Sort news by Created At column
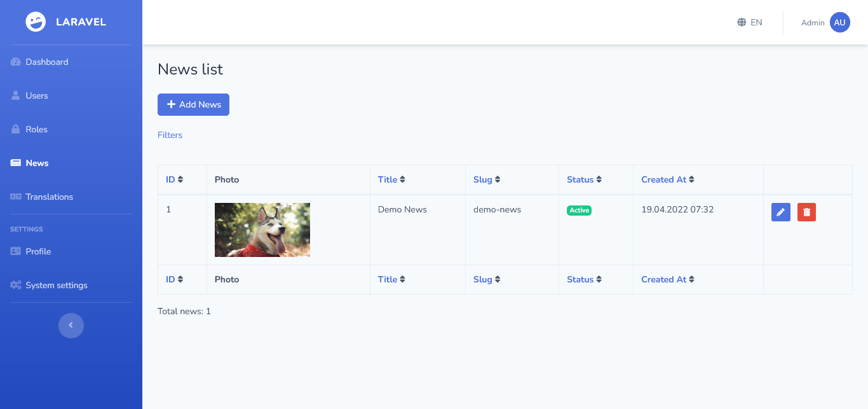Screen dimensions: 868x409 [667, 179]
